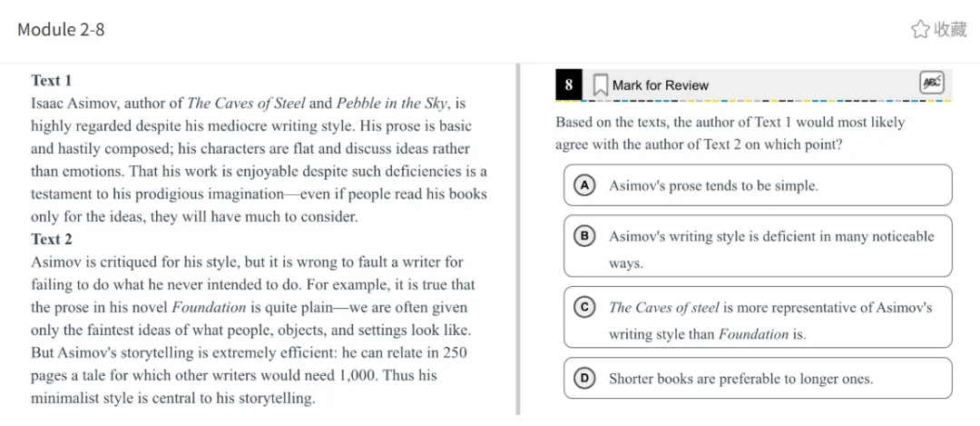Viewport: 980px width, 426px height.
Task: Select the circled letter A choice
Action: point(585,185)
